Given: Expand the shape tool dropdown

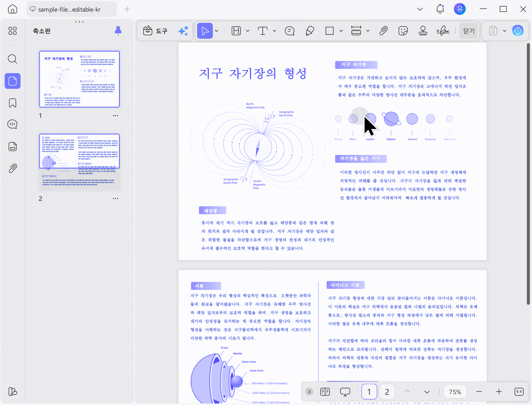Looking at the screenshot, I should tap(341, 31).
